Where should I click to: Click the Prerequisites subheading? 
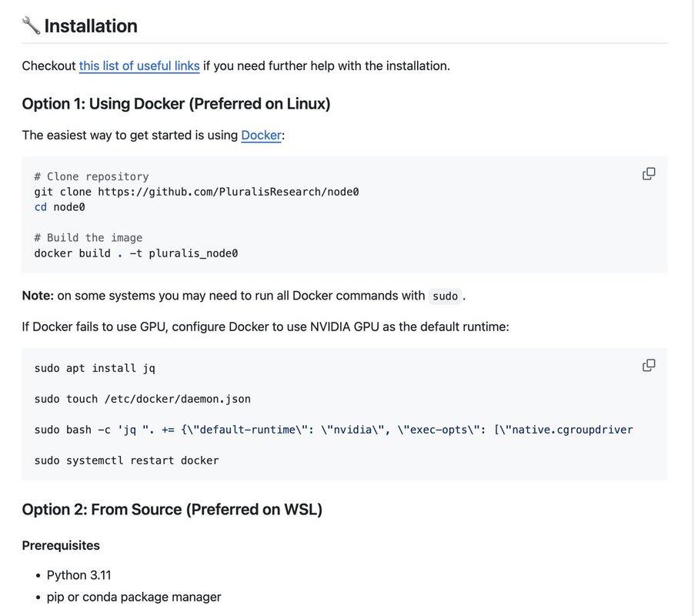pyautogui.click(x=61, y=545)
